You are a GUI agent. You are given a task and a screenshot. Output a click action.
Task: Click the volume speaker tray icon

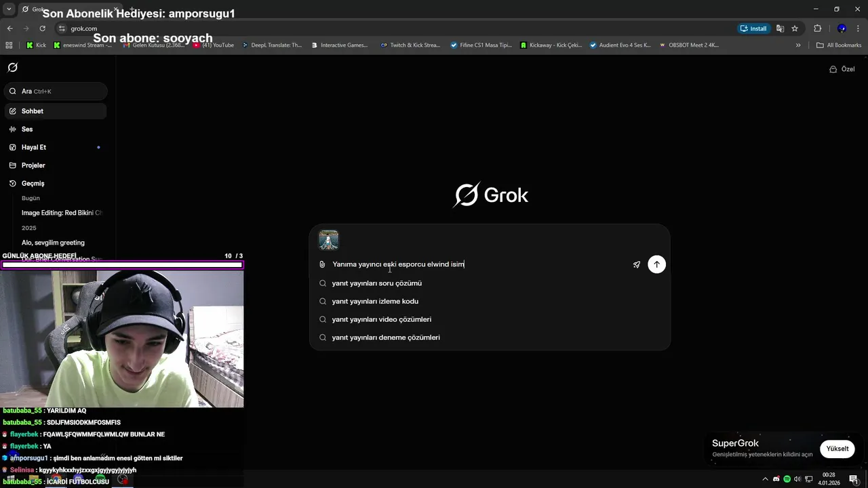pos(797,479)
